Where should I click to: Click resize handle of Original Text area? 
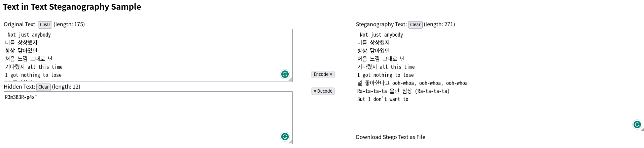pos(290,80)
